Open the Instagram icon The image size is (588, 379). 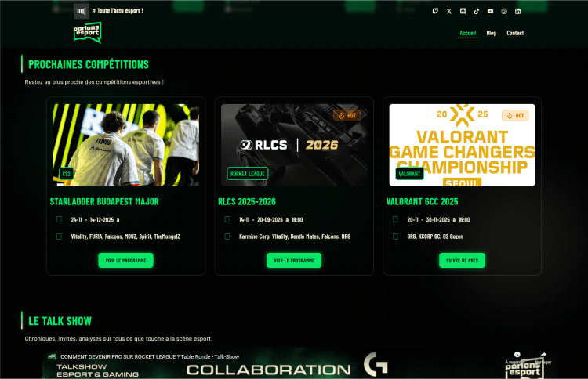(x=504, y=11)
